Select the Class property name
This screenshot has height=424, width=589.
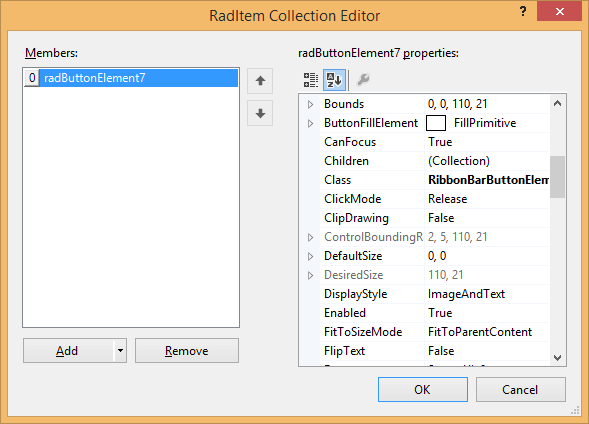coord(337,180)
